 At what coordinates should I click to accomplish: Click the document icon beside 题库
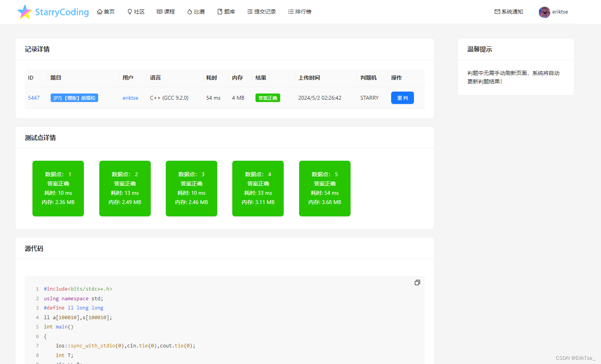pyautogui.click(x=220, y=12)
